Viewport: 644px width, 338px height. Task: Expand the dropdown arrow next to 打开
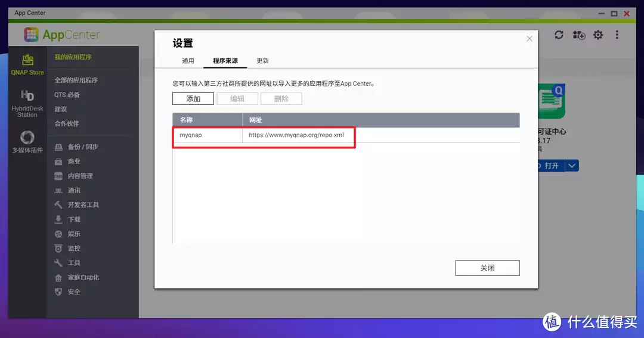click(x=572, y=166)
